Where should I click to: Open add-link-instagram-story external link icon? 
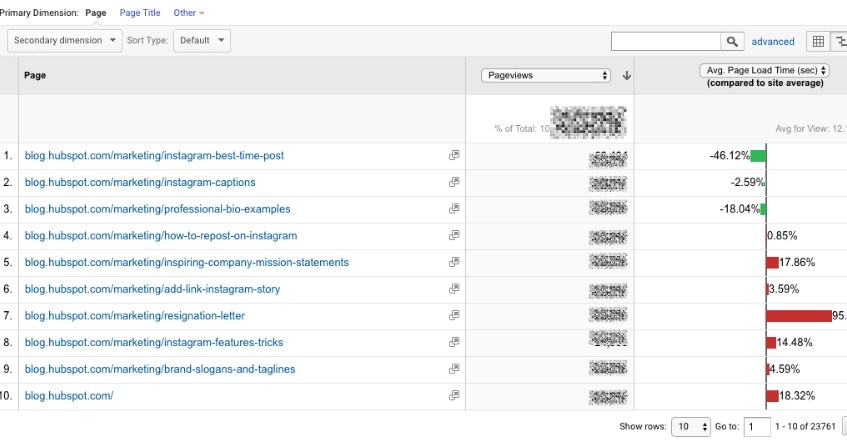point(454,289)
